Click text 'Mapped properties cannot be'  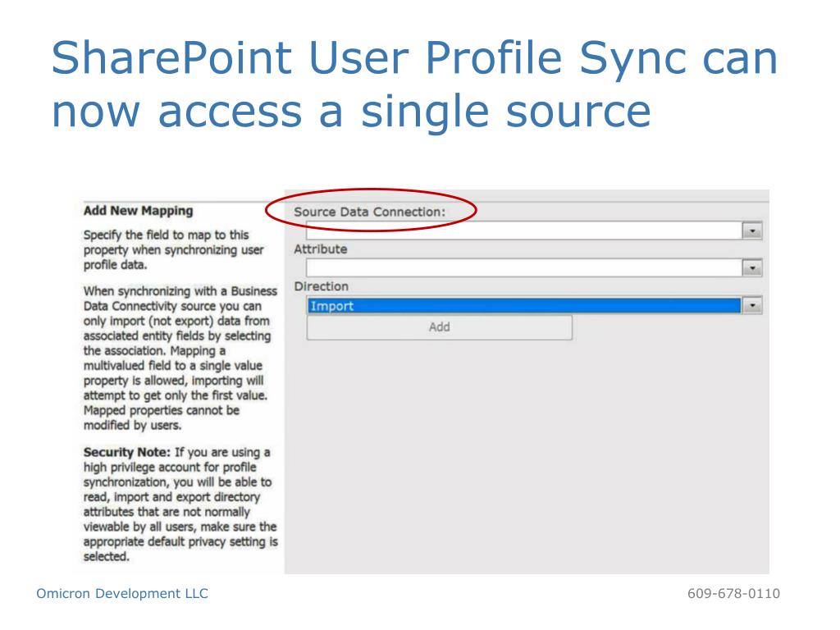pyautogui.click(x=162, y=410)
